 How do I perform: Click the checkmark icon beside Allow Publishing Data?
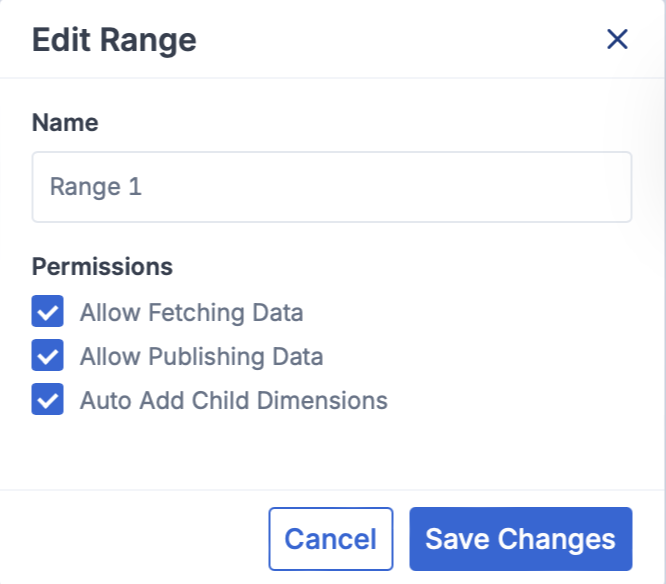[x=48, y=356]
